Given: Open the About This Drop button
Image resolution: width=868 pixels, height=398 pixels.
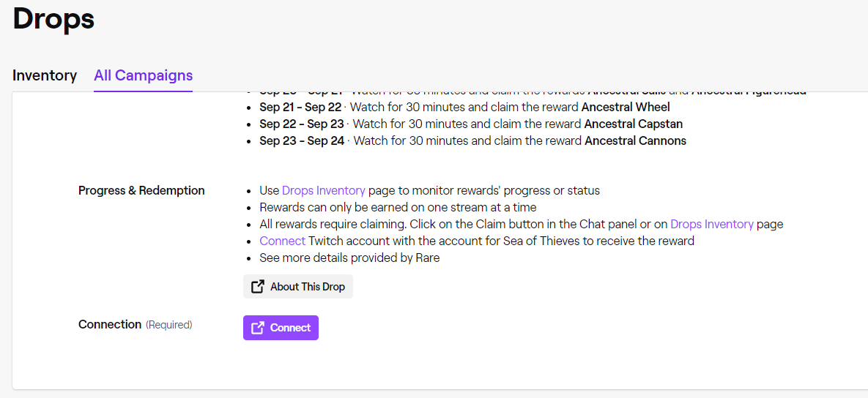Looking at the screenshot, I should pos(298,287).
